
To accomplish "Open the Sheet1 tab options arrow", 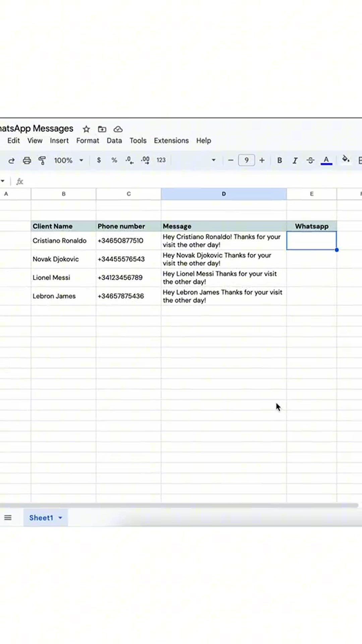I will pos(60,518).
